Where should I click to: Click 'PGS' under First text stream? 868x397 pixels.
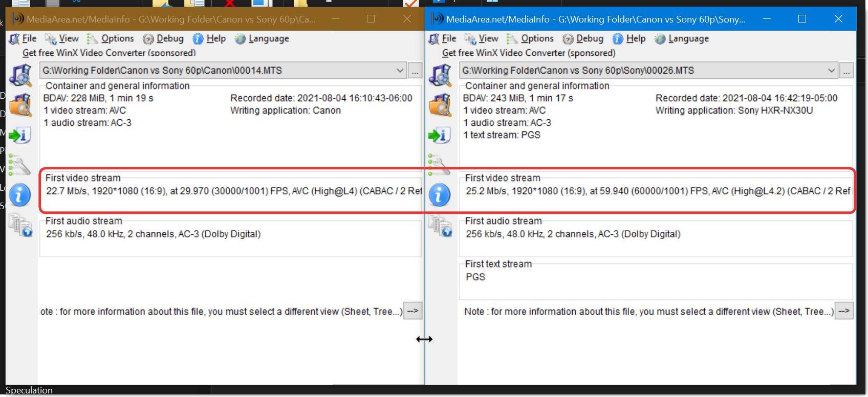[475, 277]
